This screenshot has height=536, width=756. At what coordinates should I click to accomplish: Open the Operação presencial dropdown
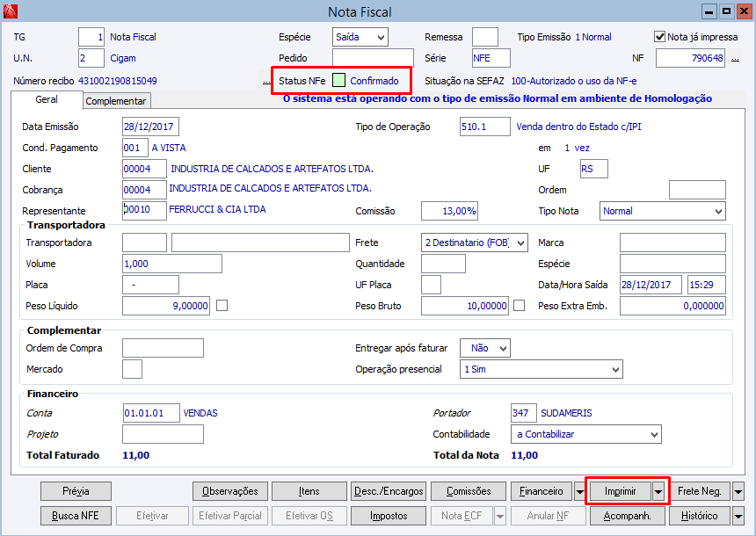[x=615, y=368]
